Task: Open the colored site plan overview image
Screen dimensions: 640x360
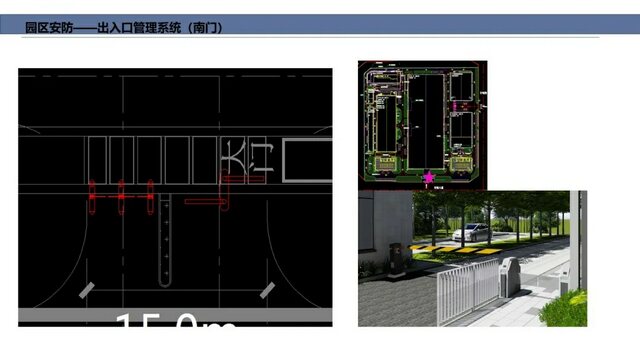Action: coord(422,125)
